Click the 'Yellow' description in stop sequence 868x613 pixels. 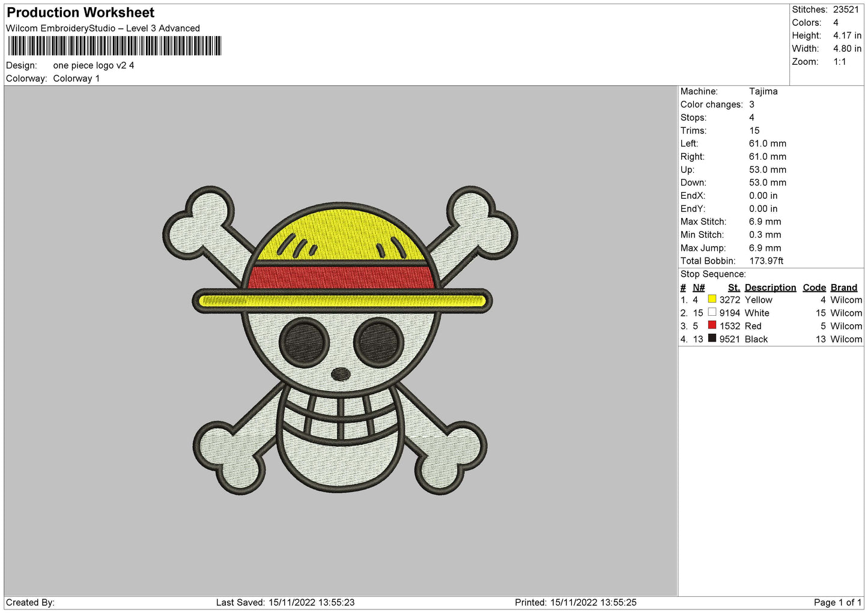click(x=759, y=300)
